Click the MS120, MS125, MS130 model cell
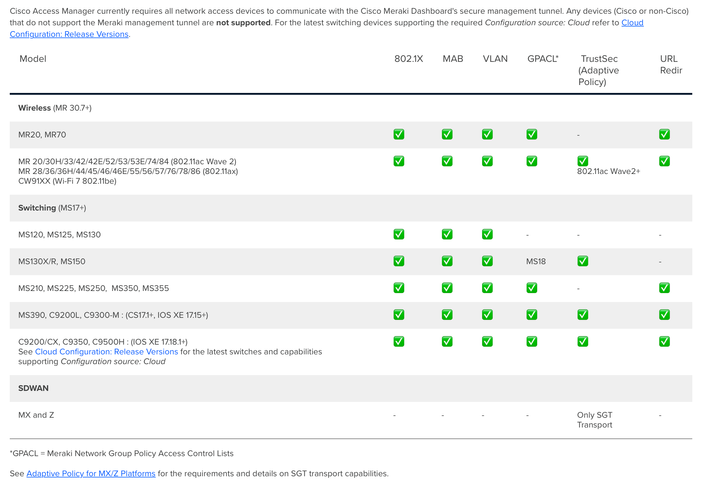Screen dimensions: 727x493 (x=59, y=235)
